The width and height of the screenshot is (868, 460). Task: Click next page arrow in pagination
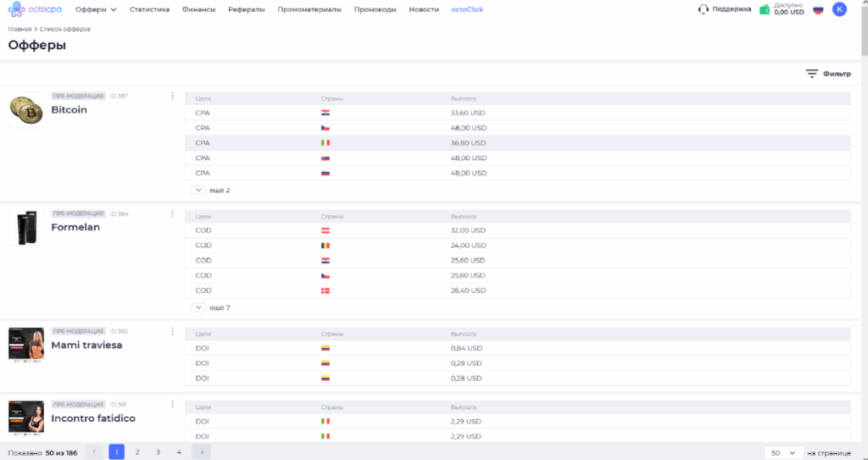point(201,452)
